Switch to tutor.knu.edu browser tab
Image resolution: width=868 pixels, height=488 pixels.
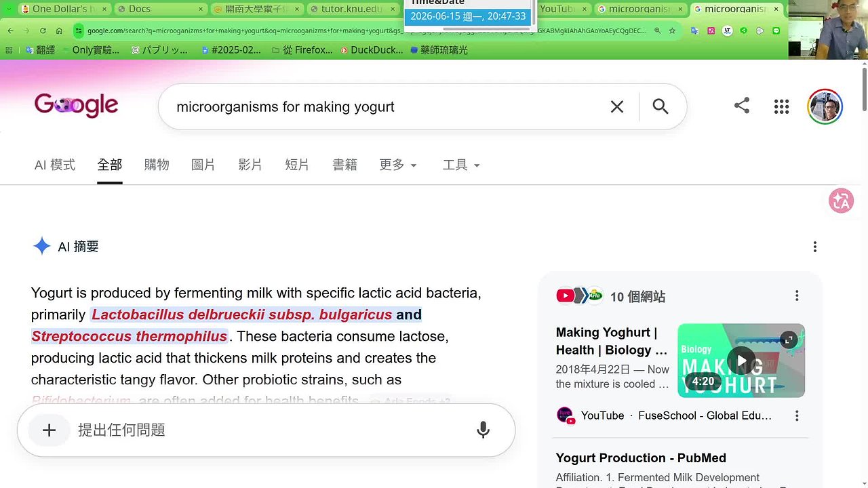352,9
